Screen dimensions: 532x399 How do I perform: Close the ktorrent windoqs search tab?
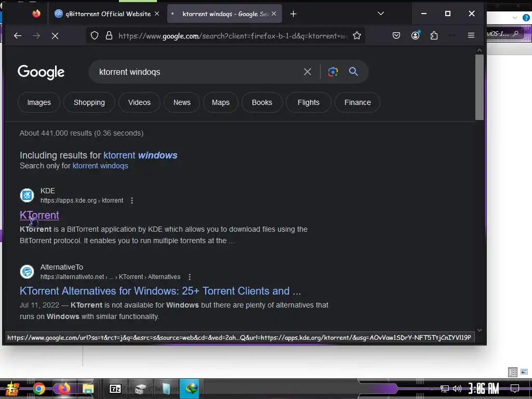[x=274, y=14]
